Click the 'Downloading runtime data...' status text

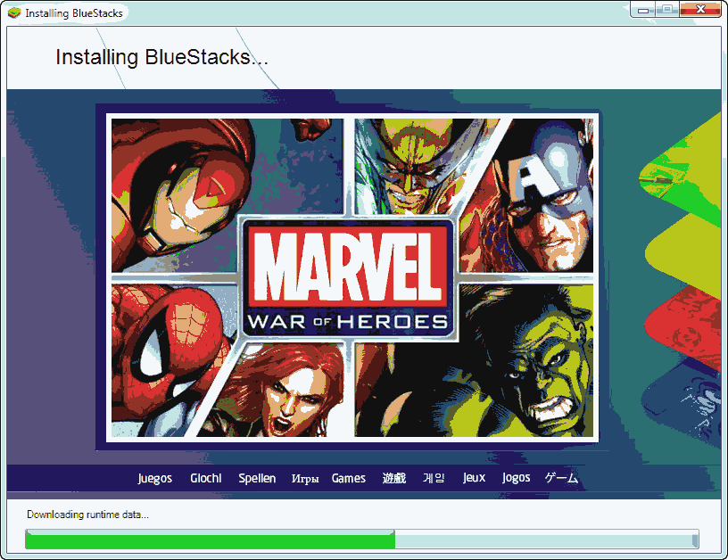click(x=87, y=514)
